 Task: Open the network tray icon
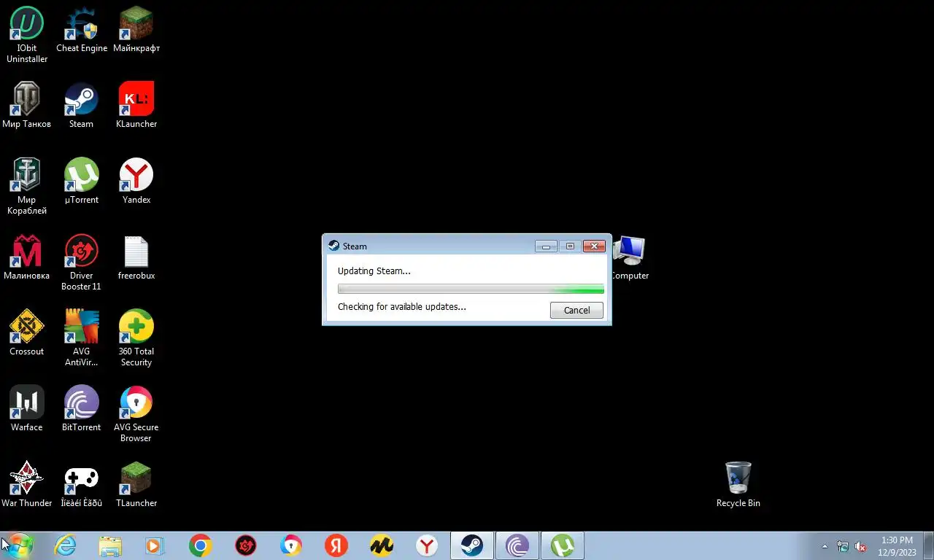(843, 546)
